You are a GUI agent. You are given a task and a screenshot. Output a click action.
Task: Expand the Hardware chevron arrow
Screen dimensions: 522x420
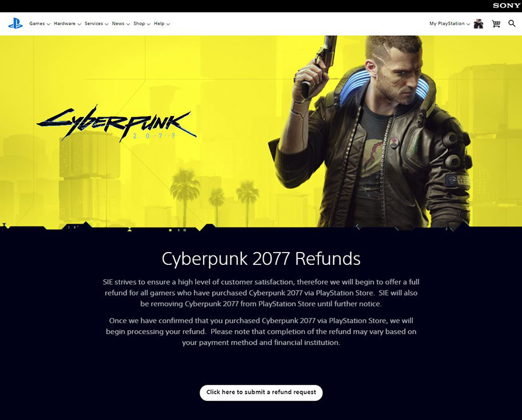tap(79, 24)
